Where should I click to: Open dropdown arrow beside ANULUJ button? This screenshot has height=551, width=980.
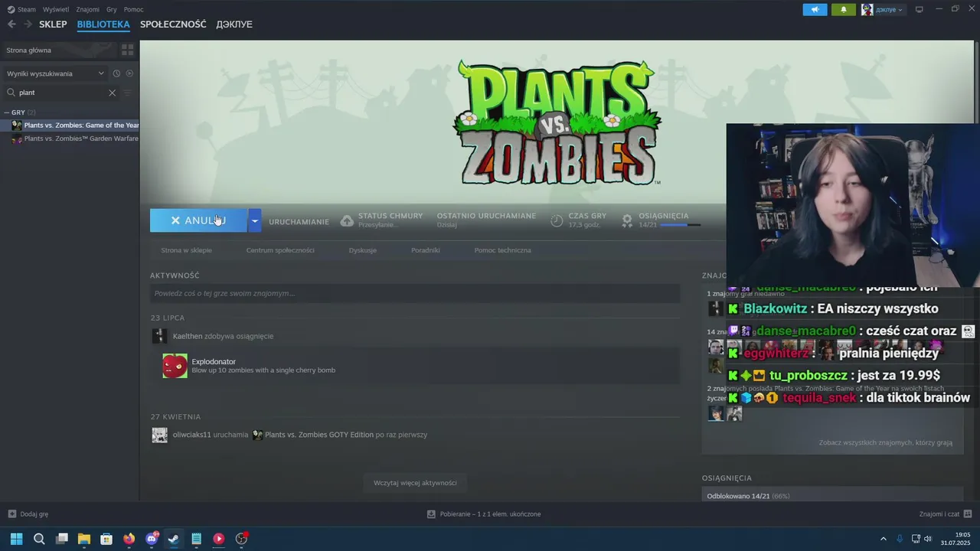pos(255,220)
